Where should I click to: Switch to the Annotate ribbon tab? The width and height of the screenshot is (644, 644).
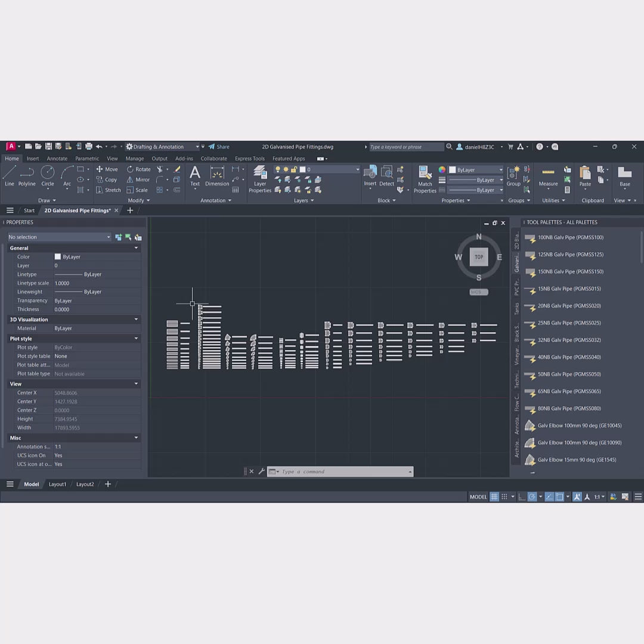[57, 159]
